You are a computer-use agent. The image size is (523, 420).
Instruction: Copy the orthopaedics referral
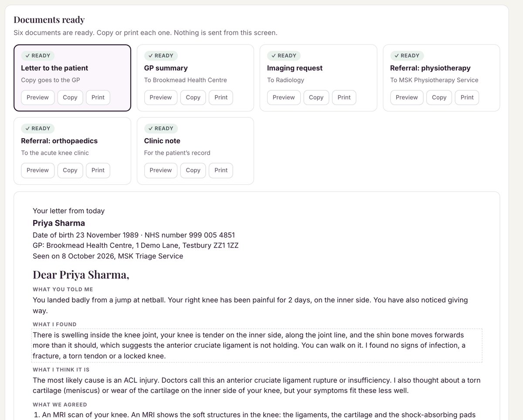tap(70, 170)
